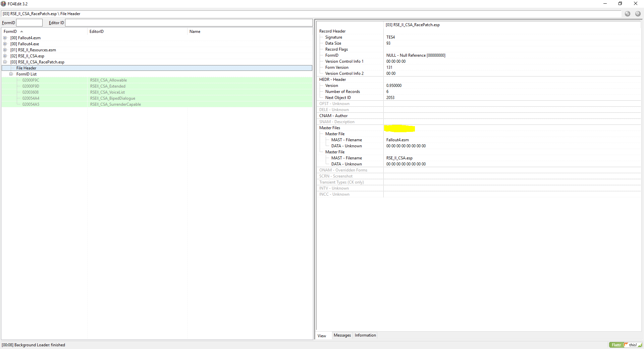
Task: Focus the Editor ID search field
Action: pos(189,22)
